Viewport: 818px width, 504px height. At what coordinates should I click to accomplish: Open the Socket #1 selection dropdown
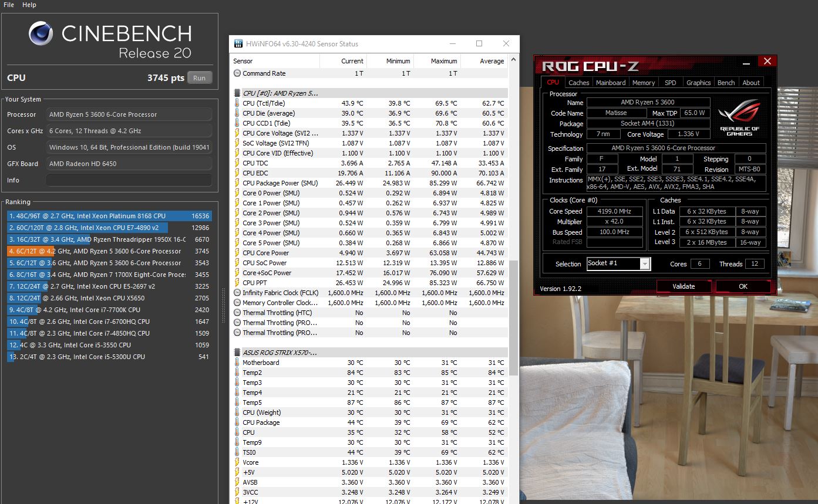(x=618, y=263)
